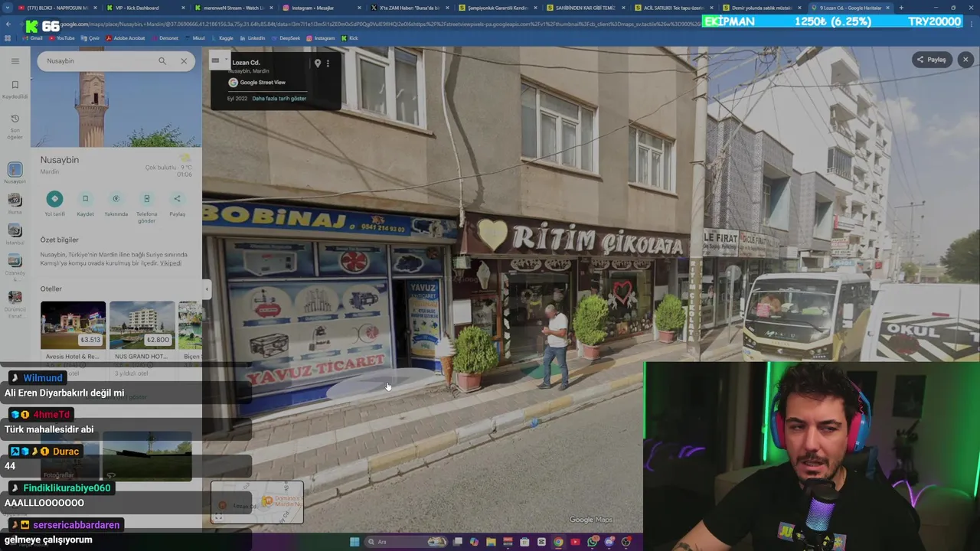
Task: Open YouTube app icon in taskbar
Action: 575,542
